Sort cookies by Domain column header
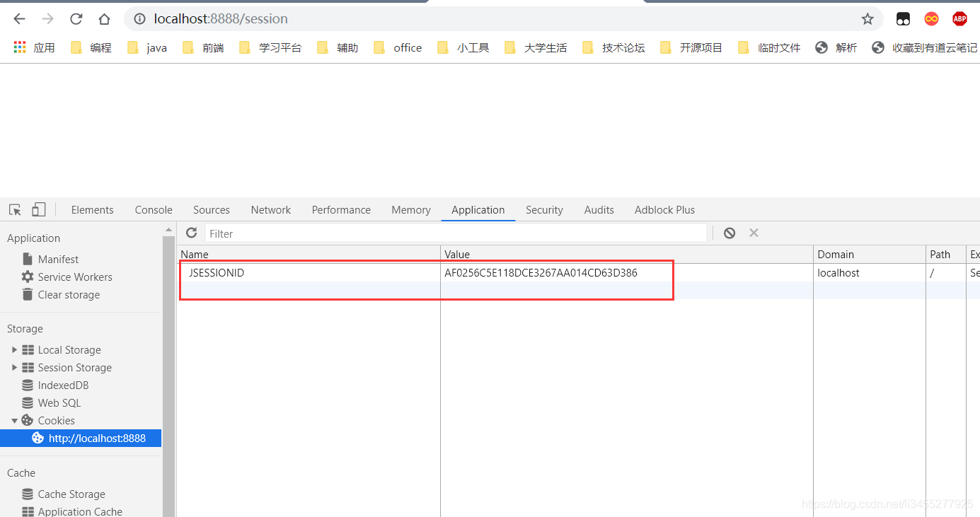Image resolution: width=980 pixels, height=517 pixels. pos(870,255)
